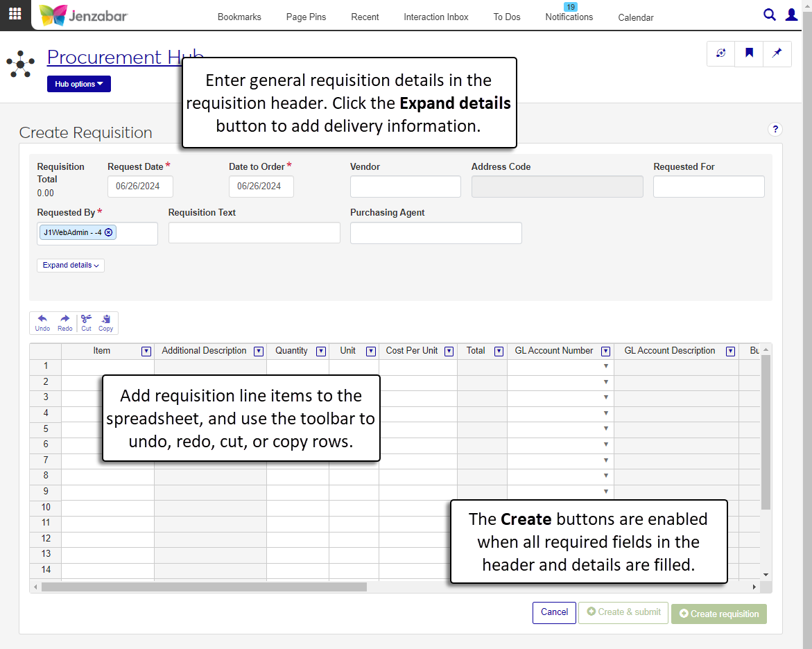Open GL Account Number dropdown in row 1

click(605, 366)
